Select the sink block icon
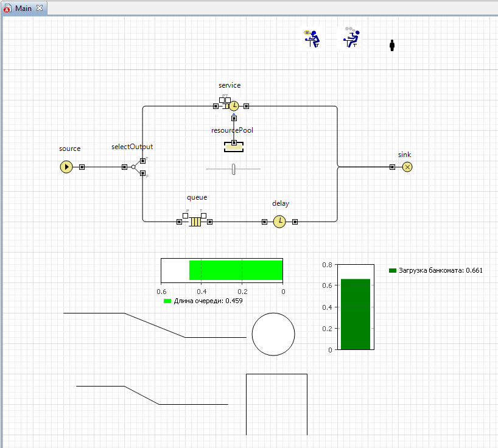498x448 pixels. point(407,167)
